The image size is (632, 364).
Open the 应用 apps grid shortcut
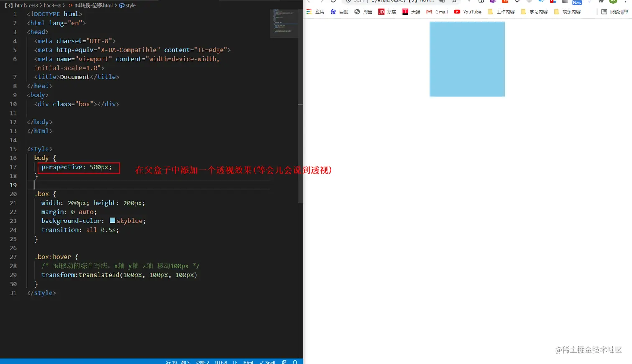(315, 12)
